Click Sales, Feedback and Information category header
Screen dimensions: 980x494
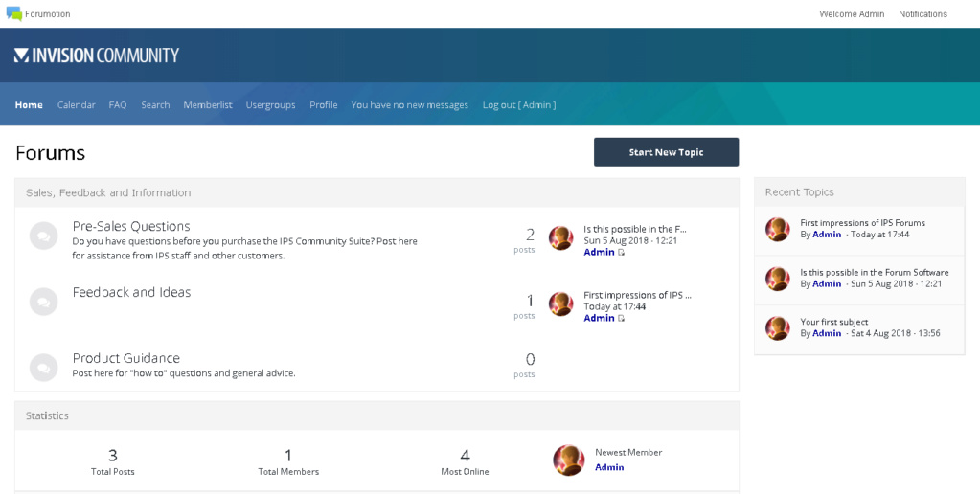[x=376, y=192]
